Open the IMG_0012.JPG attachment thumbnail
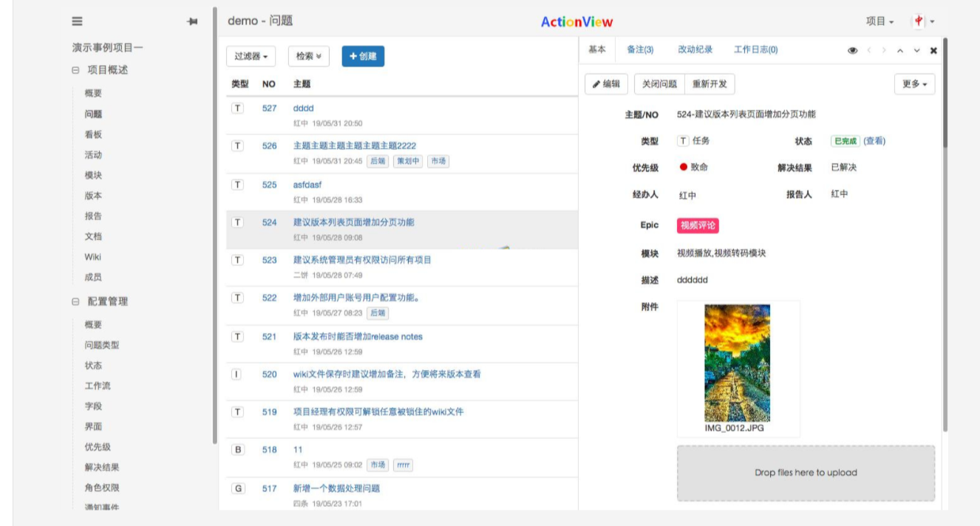980x526 pixels. [737, 363]
